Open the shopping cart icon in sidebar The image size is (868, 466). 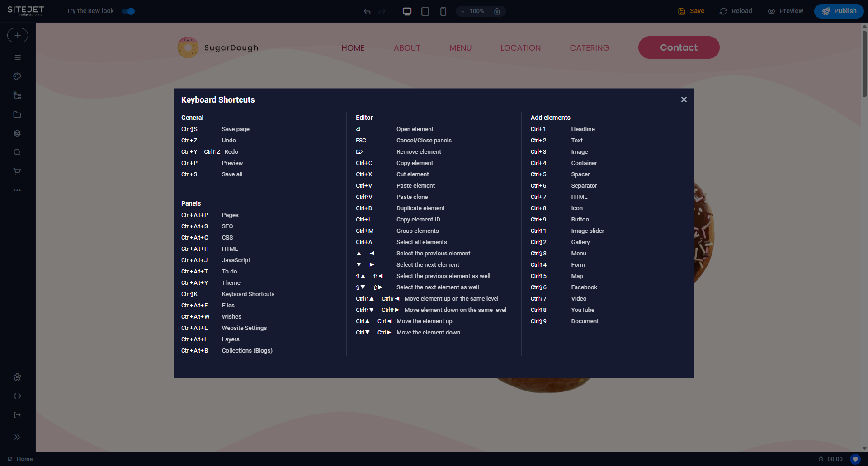click(x=17, y=171)
